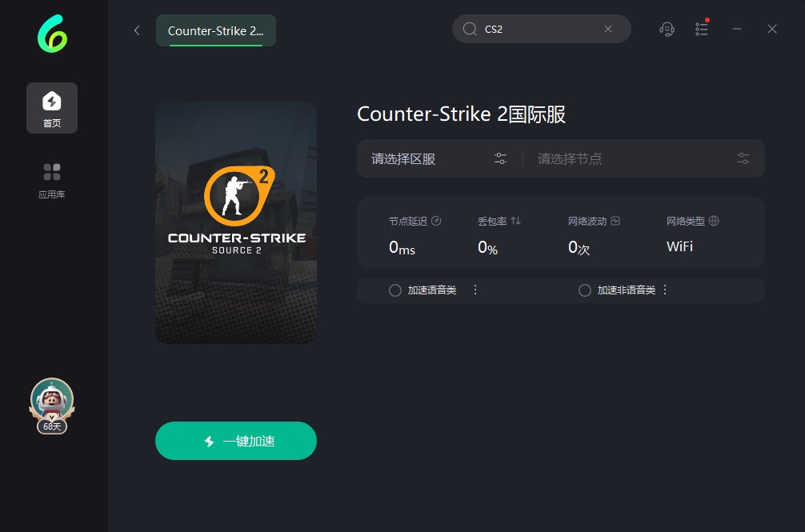The height and width of the screenshot is (532, 805).
Task: Go back using the left arrow
Action: point(137,30)
